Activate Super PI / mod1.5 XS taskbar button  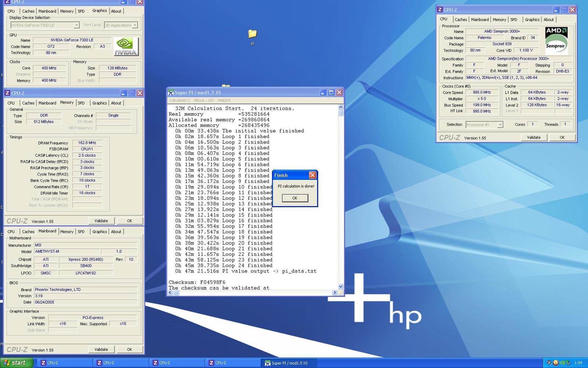click(x=289, y=363)
